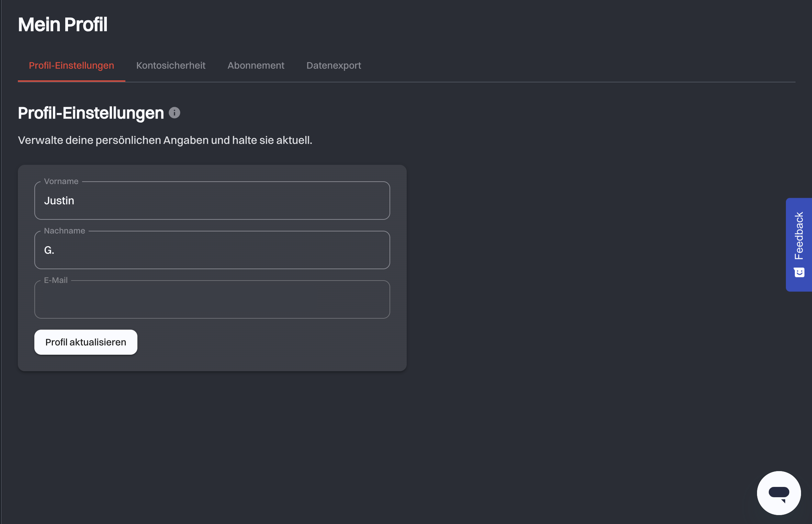Click the Mein Profil page title
The image size is (812, 524).
63,25
